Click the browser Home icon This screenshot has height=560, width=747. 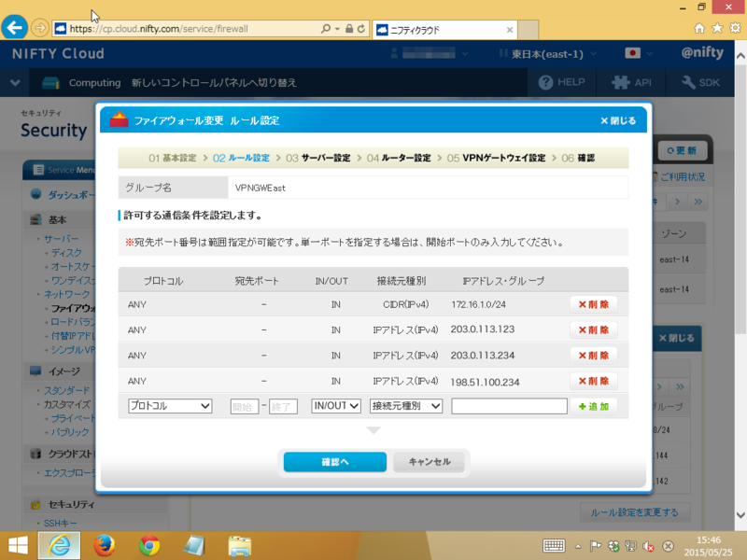click(x=700, y=28)
